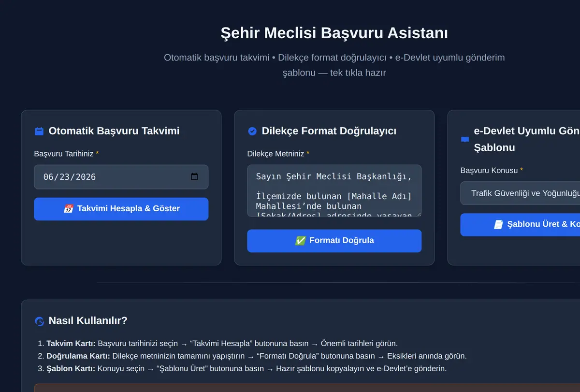Click the Şablonu Üret button
Image resolution: width=580 pixels, height=392 pixels.
520,225
